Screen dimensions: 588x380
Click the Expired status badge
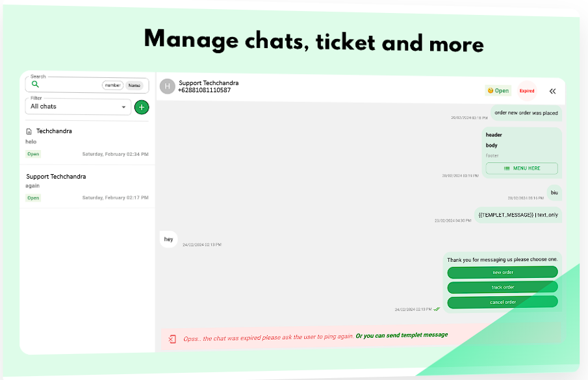[x=527, y=91]
